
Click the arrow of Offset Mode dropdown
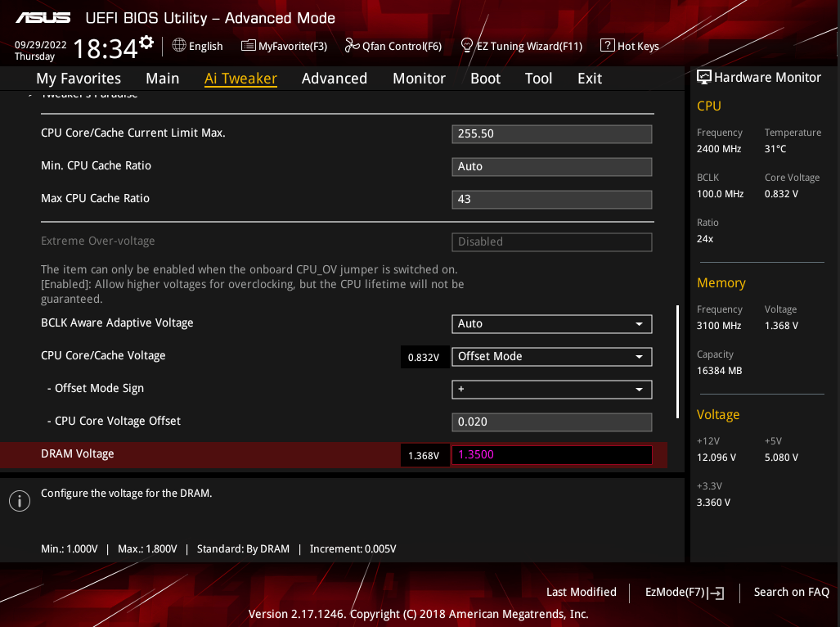click(639, 356)
